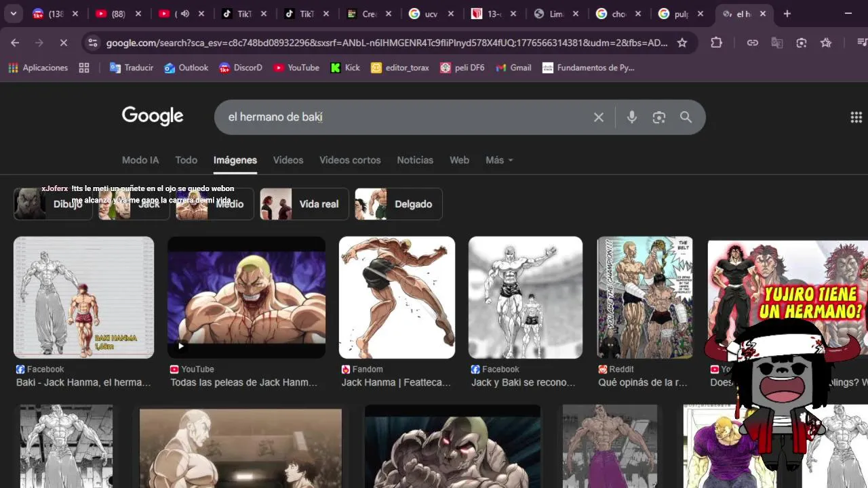
Task: Filter images by Dibujo chip
Action: 53,204
